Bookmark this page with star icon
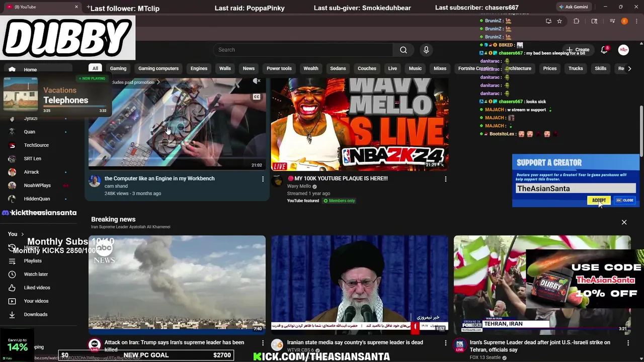644x362 pixels. (559, 21)
